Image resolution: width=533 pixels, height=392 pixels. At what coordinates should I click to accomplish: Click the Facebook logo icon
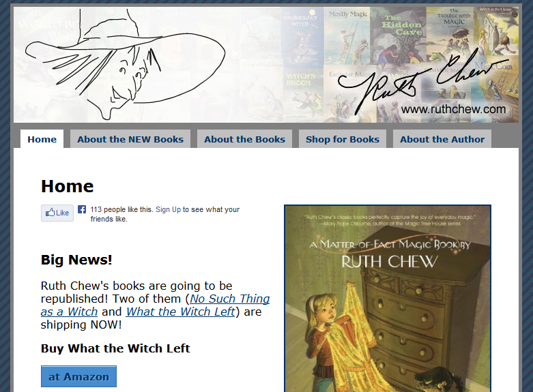[82, 209]
